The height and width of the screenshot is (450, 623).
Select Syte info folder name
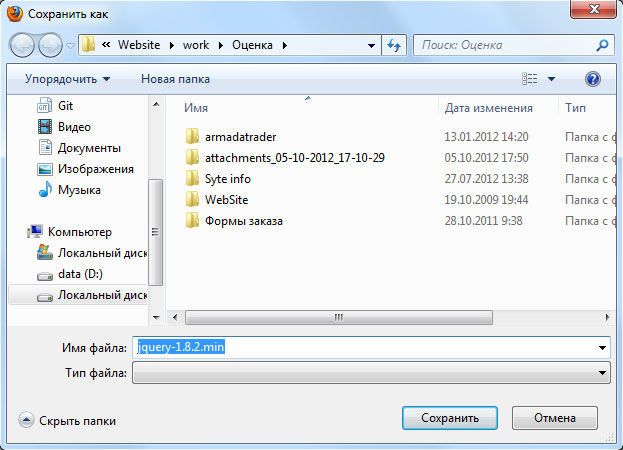228,179
